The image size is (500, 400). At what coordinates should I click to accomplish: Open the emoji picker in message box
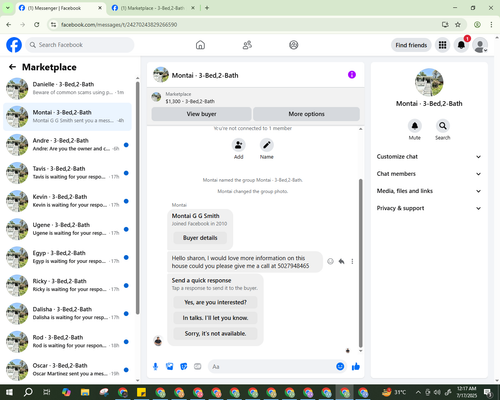(x=340, y=367)
